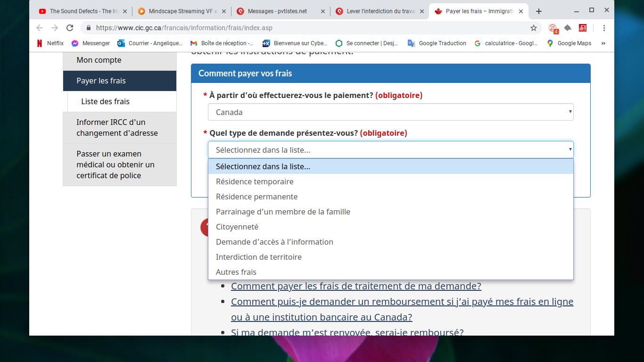This screenshot has width=644, height=362.
Task: Pick Autres frais from the list
Action: (236, 272)
